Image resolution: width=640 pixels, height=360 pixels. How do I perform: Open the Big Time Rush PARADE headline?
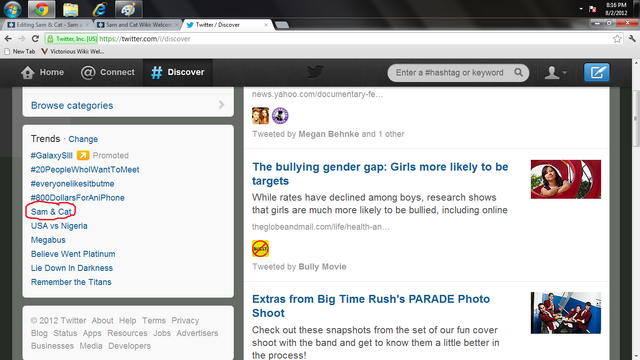pos(371,306)
